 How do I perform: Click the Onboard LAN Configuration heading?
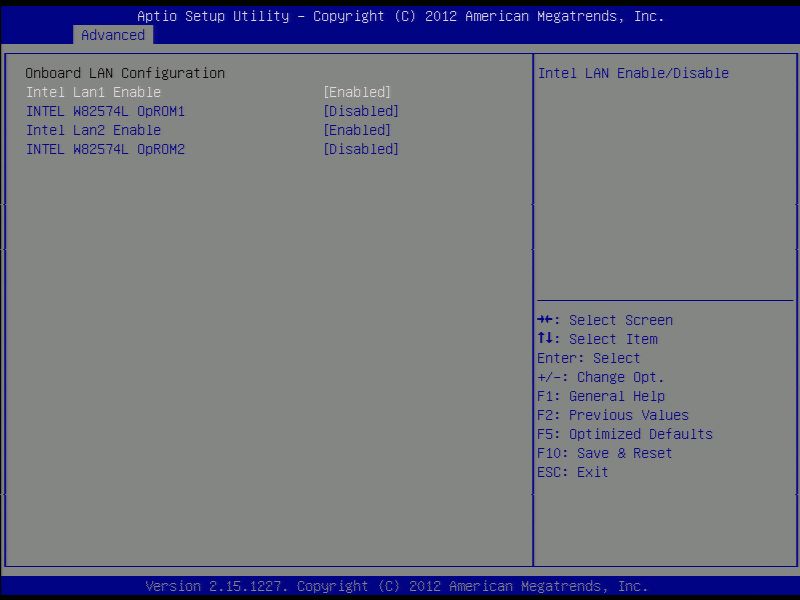[x=125, y=73]
